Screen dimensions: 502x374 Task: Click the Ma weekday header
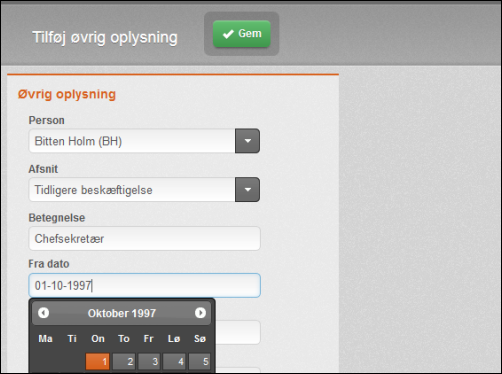[x=45, y=339]
